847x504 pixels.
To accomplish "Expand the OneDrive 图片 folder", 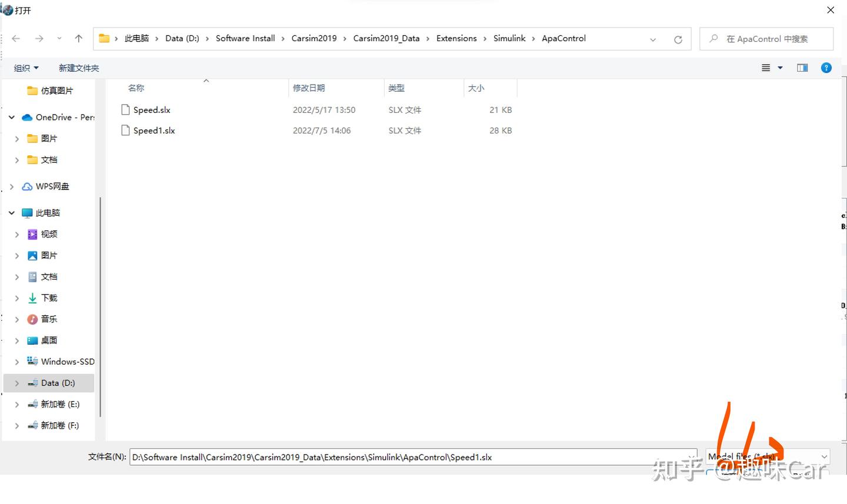I will pos(16,139).
